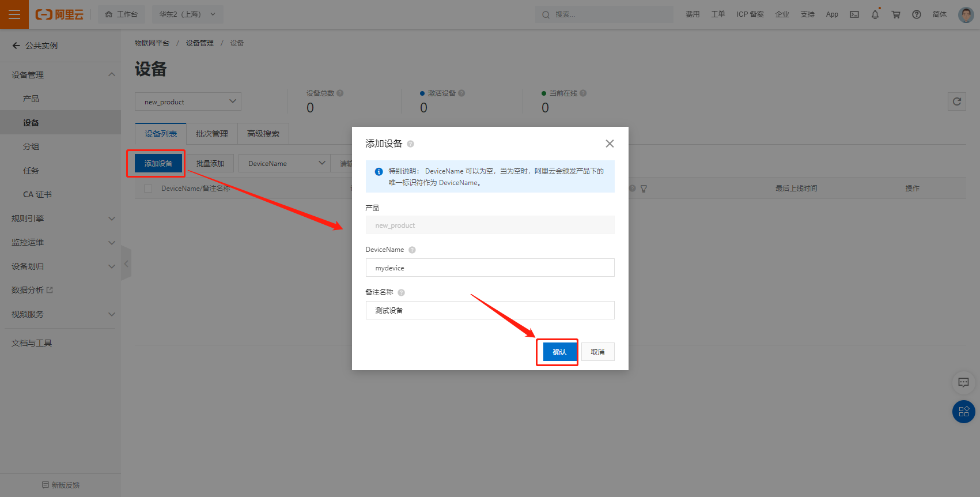Open 支持 in the top bar
This screenshot has height=497, width=980.
(808, 14)
